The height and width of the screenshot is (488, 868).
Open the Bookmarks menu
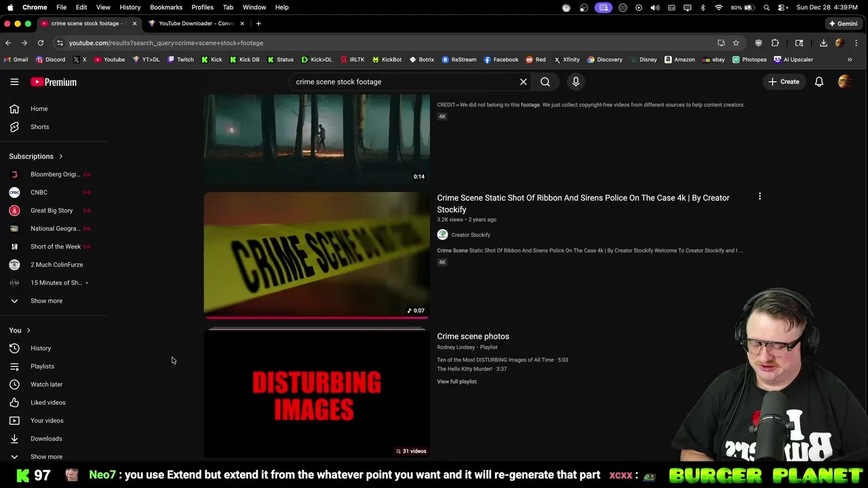166,7
